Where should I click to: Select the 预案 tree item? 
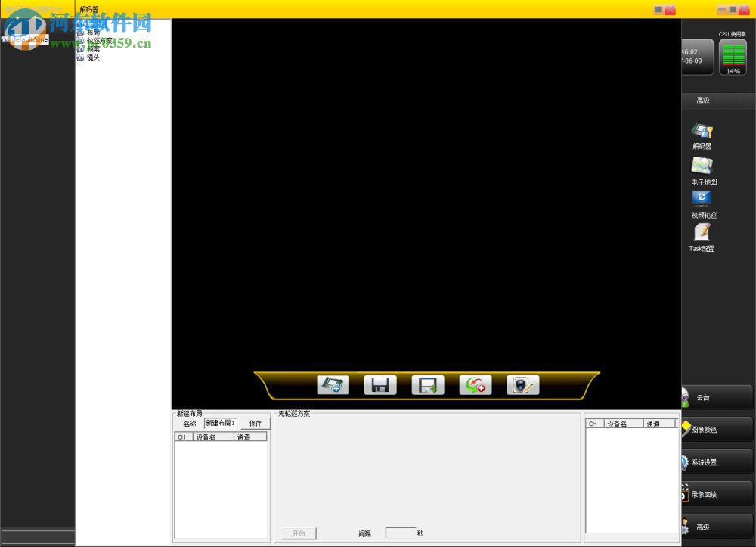pyautogui.click(x=93, y=49)
